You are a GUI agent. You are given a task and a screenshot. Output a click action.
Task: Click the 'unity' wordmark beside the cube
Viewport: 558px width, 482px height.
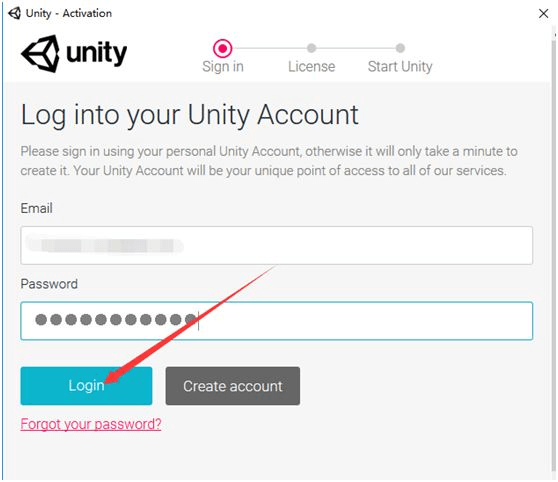tap(96, 54)
